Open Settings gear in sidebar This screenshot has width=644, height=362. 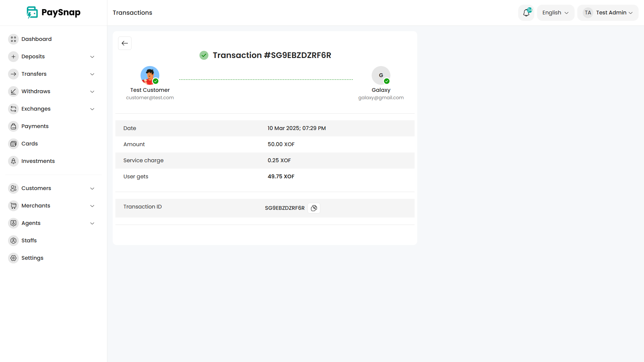tap(13, 258)
